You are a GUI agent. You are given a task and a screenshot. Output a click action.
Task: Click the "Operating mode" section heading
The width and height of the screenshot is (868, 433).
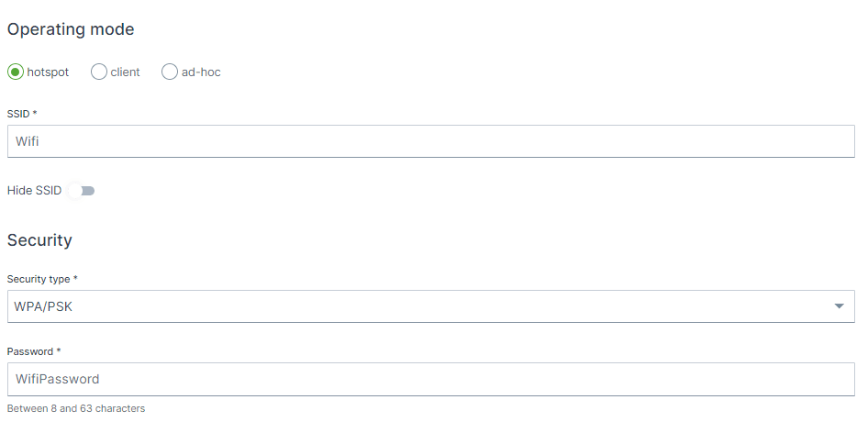click(x=71, y=29)
